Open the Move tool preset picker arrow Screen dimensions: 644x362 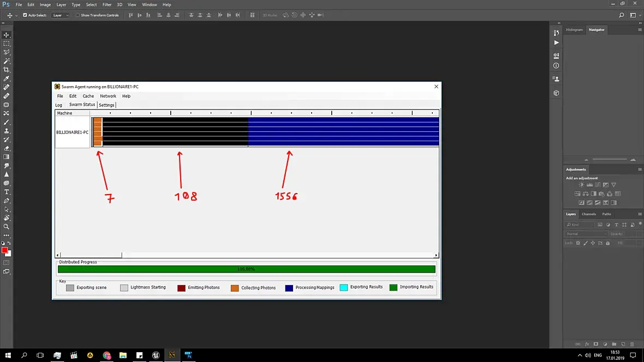coord(16,16)
